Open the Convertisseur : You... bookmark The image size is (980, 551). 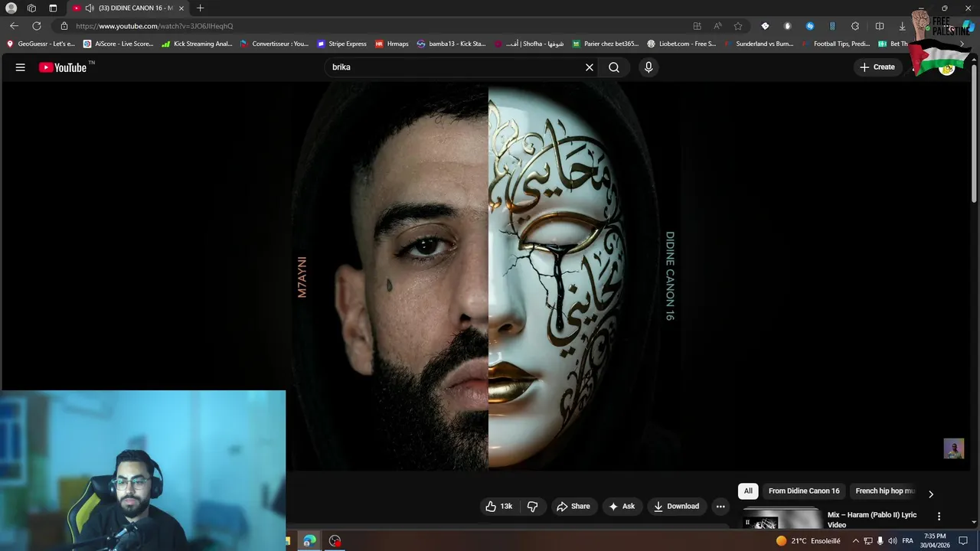pyautogui.click(x=274, y=44)
